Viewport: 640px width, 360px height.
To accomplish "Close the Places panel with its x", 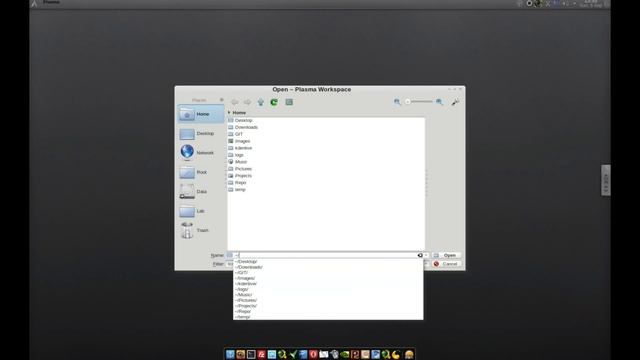I will (x=222, y=100).
